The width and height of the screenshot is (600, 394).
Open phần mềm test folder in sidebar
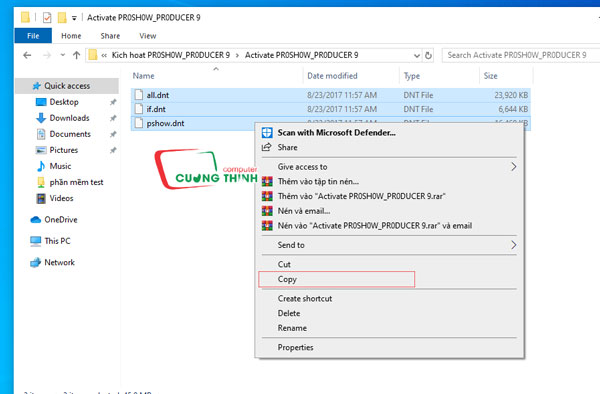pos(76,182)
